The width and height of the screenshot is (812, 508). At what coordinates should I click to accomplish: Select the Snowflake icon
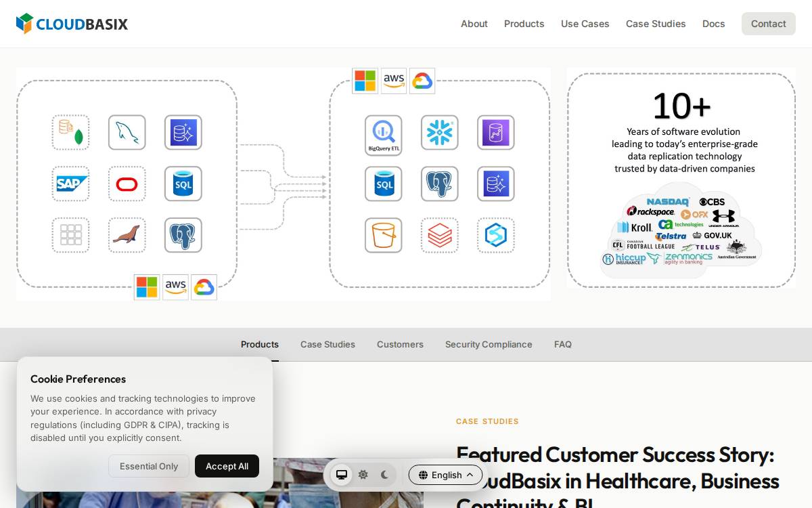click(x=440, y=132)
